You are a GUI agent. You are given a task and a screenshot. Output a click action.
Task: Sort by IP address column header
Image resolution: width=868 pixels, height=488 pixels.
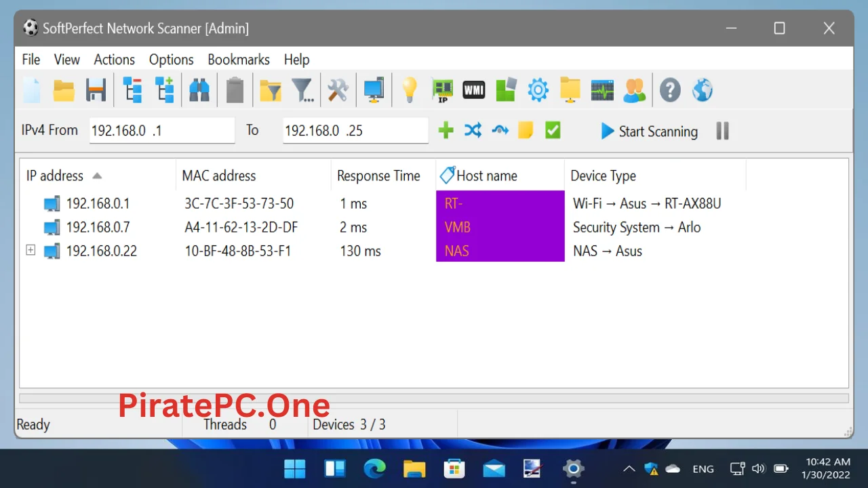coord(98,176)
